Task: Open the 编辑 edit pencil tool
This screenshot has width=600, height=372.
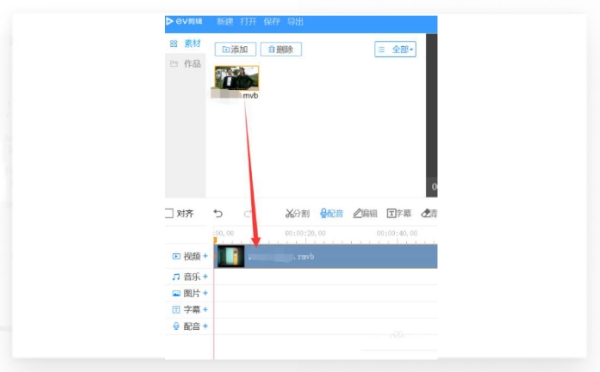Action: [x=365, y=213]
